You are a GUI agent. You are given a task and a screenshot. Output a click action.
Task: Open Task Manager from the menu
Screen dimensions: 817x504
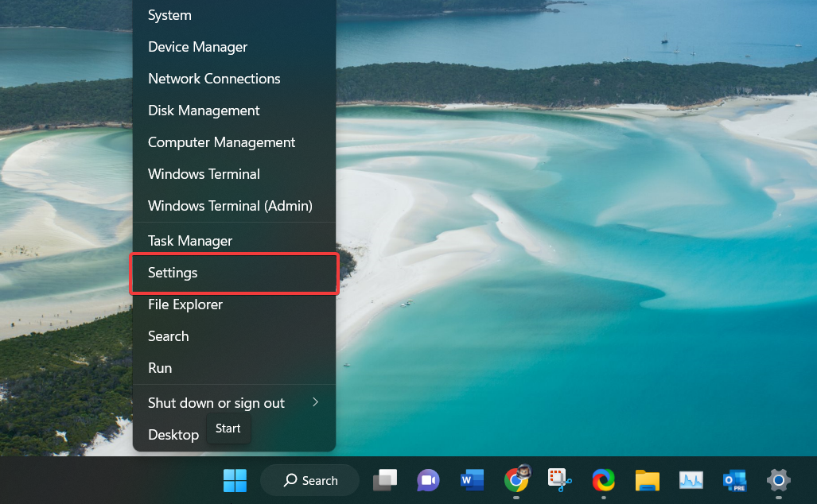pos(190,241)
